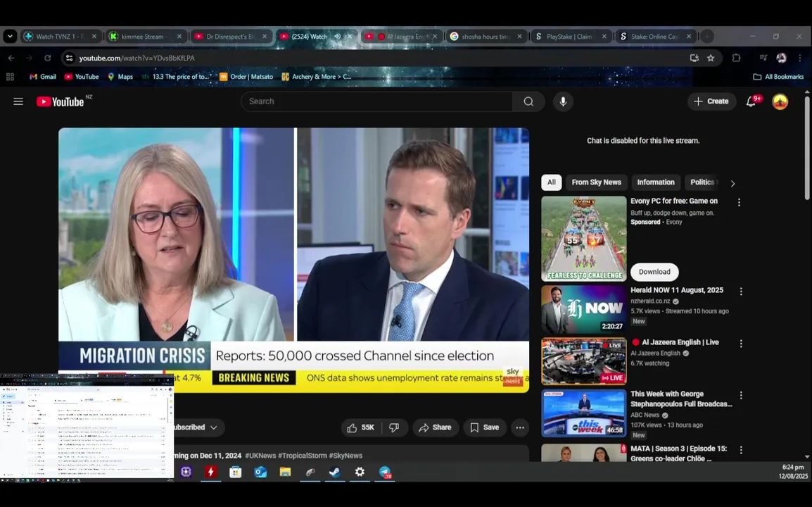Focus the YouTube search field
Viewport: 812px width, 507px height.
(x=376, y=101)
